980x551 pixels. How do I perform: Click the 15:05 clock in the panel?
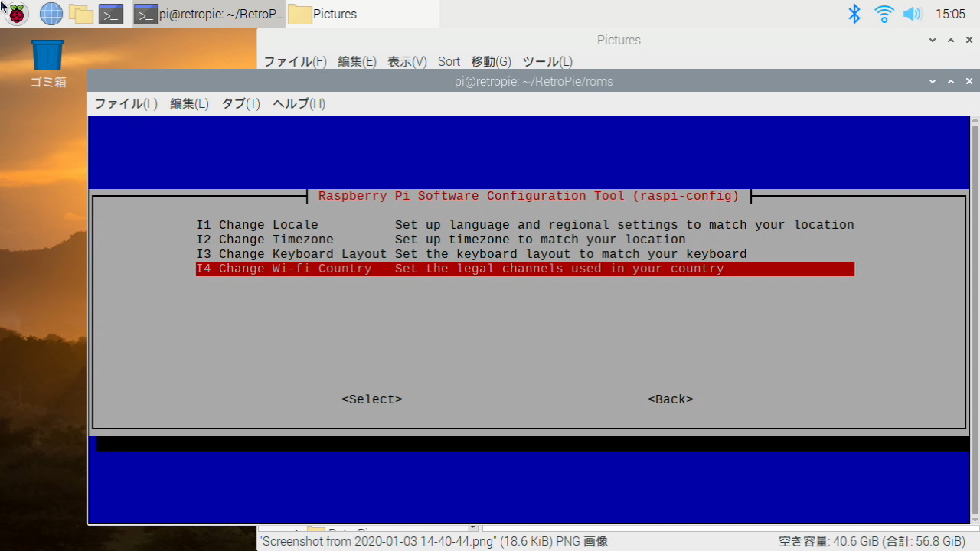950,14
